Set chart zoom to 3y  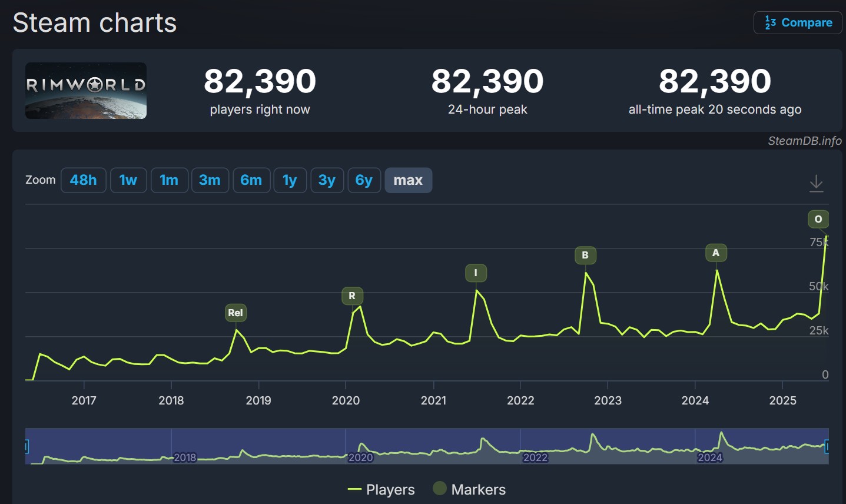(x=327, y=180)
